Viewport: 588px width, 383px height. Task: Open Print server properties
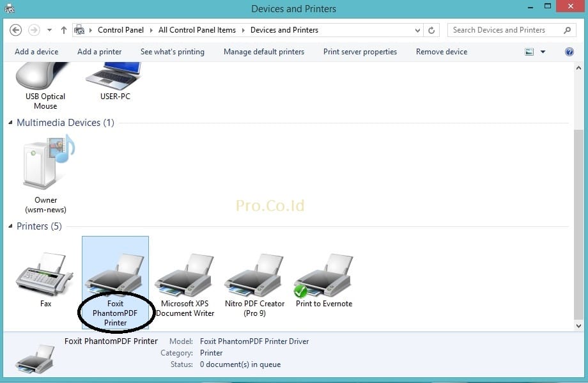pos(360,52)
